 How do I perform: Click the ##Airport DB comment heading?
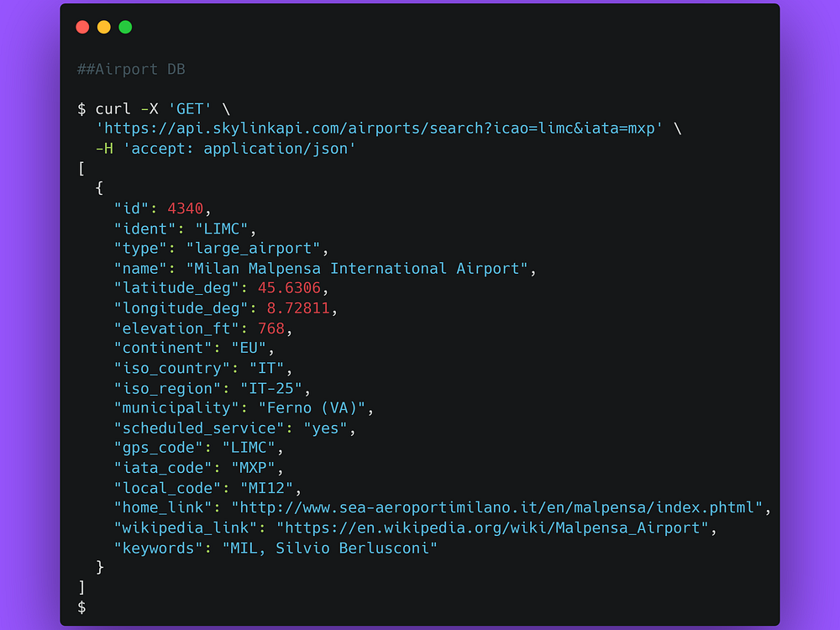(x=131, y=70)
